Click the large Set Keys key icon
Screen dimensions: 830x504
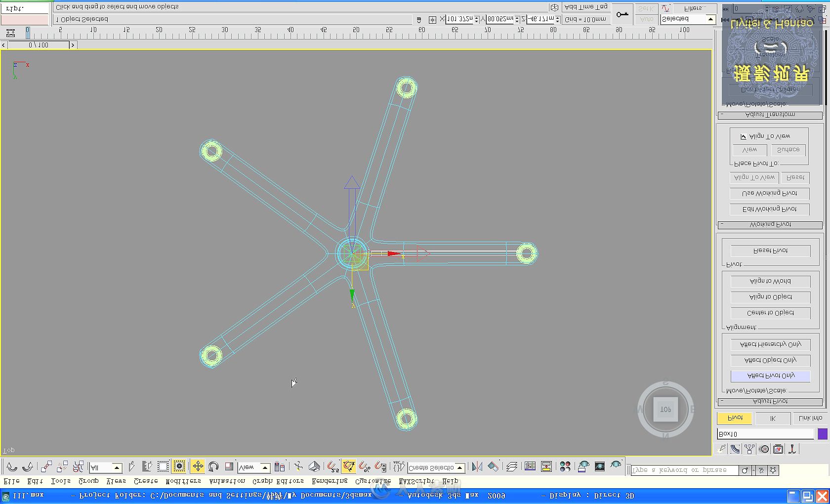tap(622, 14)
